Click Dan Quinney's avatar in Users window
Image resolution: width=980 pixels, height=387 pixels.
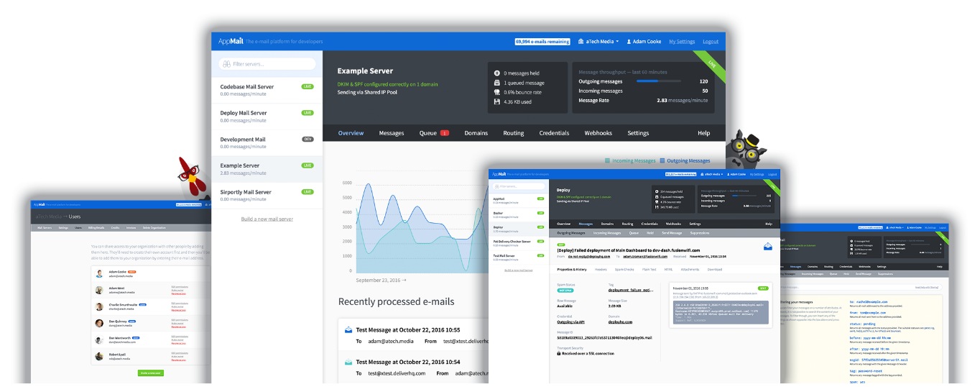click(100, 322)
